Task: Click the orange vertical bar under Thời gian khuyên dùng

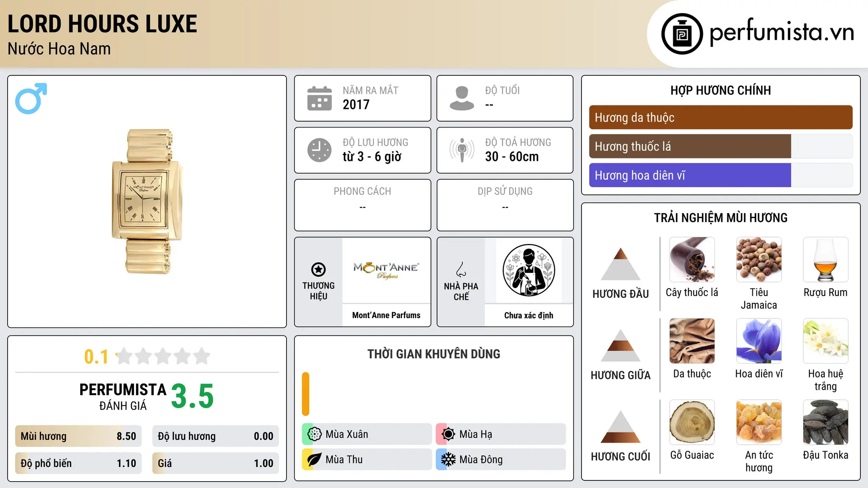Action: 306,394
